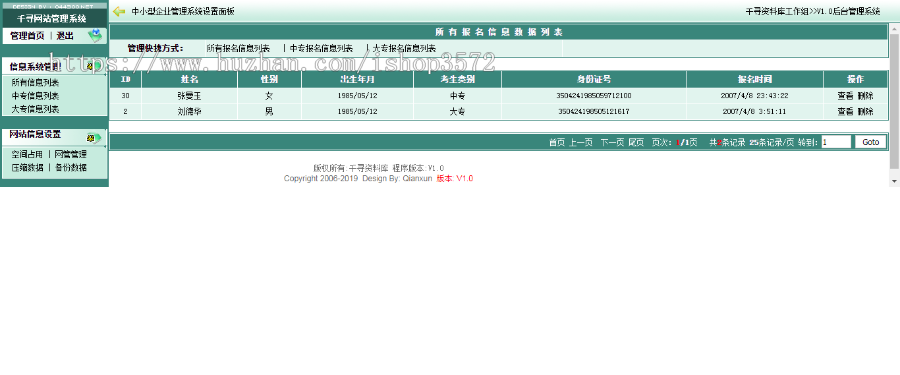Click 下一页 pagination link
Screen dimensions: 900x375
(612, 142)
